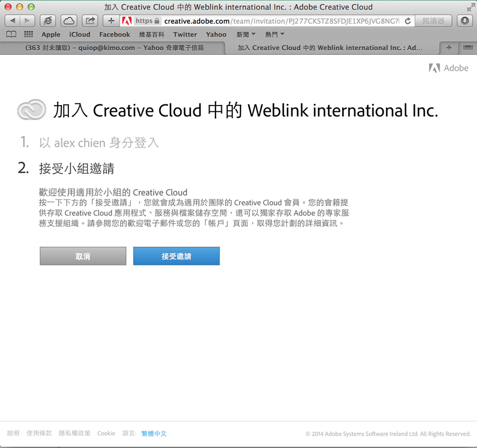The height and width of the screenshot is (448, 477).
Task: Click the Adobe logo at top right
Action: [x=449, y=68]
